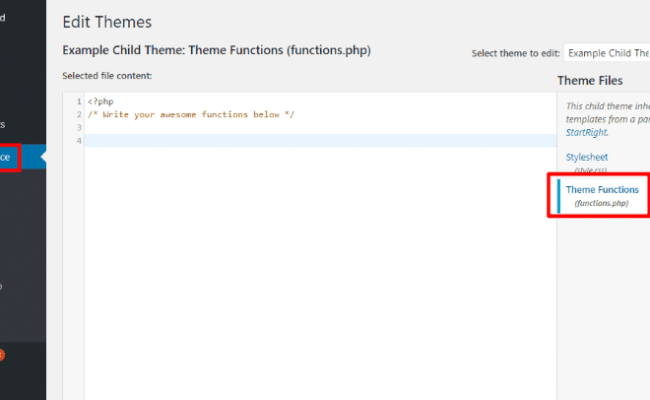Click the 'Select theme to edit:' label

(x=516, y=53)
